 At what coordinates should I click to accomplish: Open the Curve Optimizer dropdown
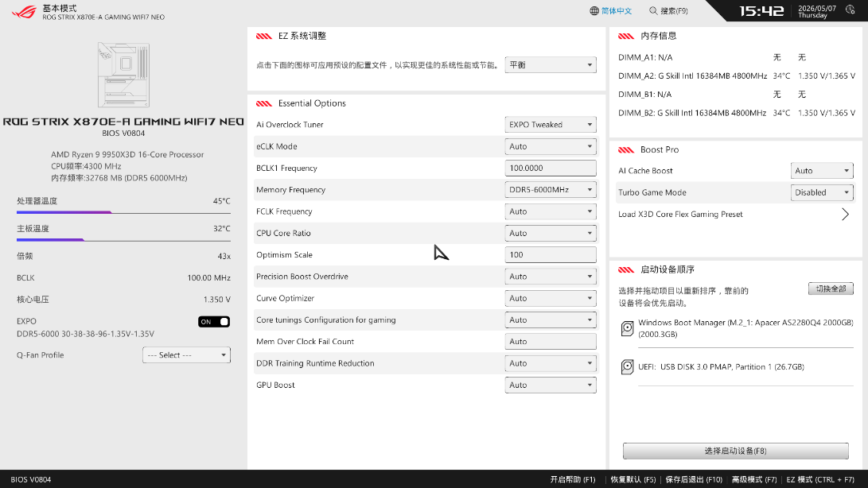click(x=551, y=298)
